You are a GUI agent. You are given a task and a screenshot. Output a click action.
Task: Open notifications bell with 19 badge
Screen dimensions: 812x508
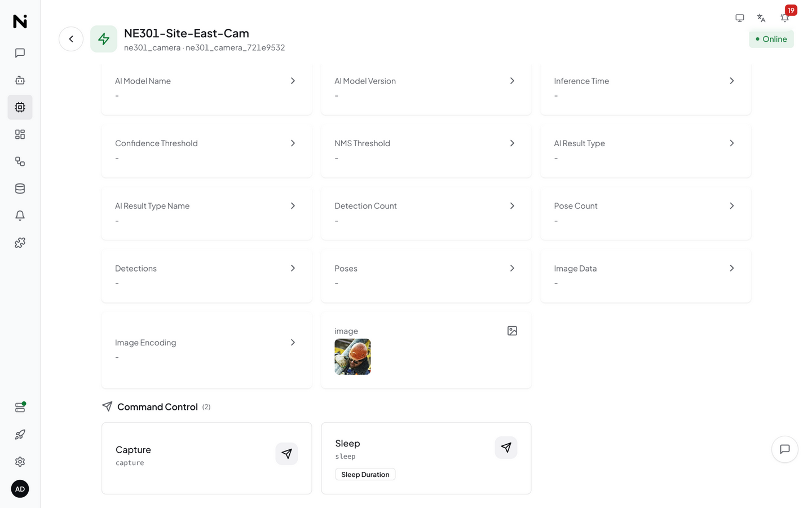tap(785, 18)
